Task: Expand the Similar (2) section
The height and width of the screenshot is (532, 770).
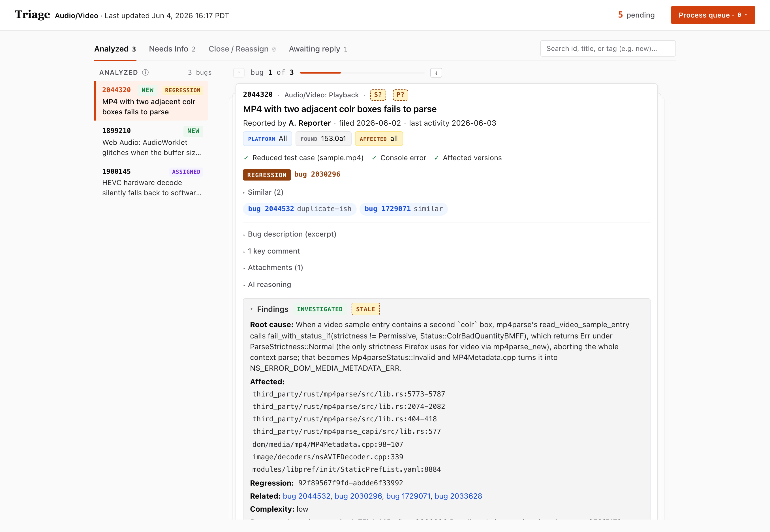Action: click(264, 192)
